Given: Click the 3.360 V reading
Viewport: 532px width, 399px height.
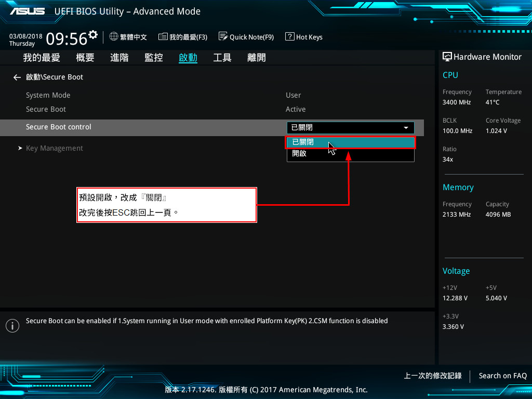Looking at the screenshot, I should tap(453, 327).
